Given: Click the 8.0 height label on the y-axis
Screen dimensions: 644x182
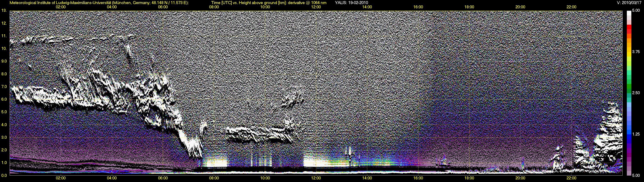Looking at the screenshot, I should pos(4,74).
